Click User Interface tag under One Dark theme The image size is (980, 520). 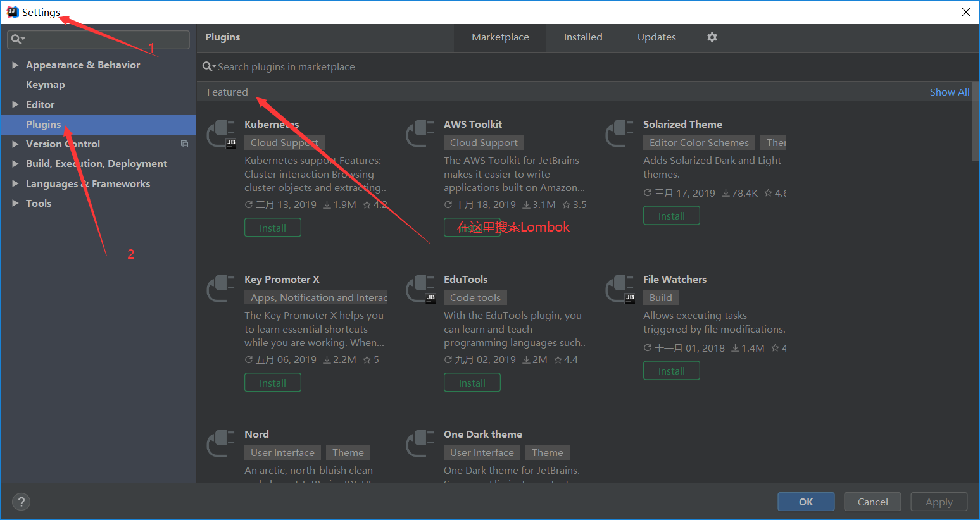click(482, 453)
